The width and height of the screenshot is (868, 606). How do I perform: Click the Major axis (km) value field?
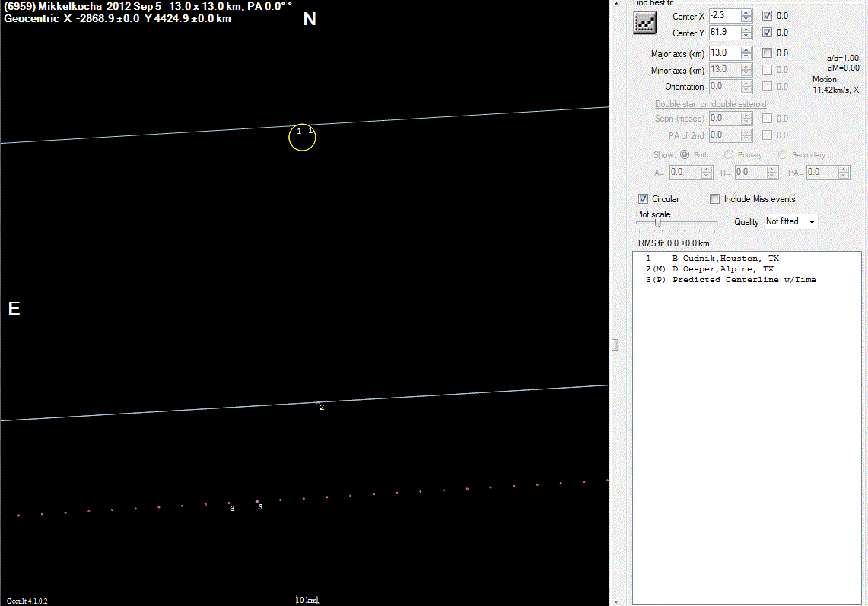click(x=725, y=53)
